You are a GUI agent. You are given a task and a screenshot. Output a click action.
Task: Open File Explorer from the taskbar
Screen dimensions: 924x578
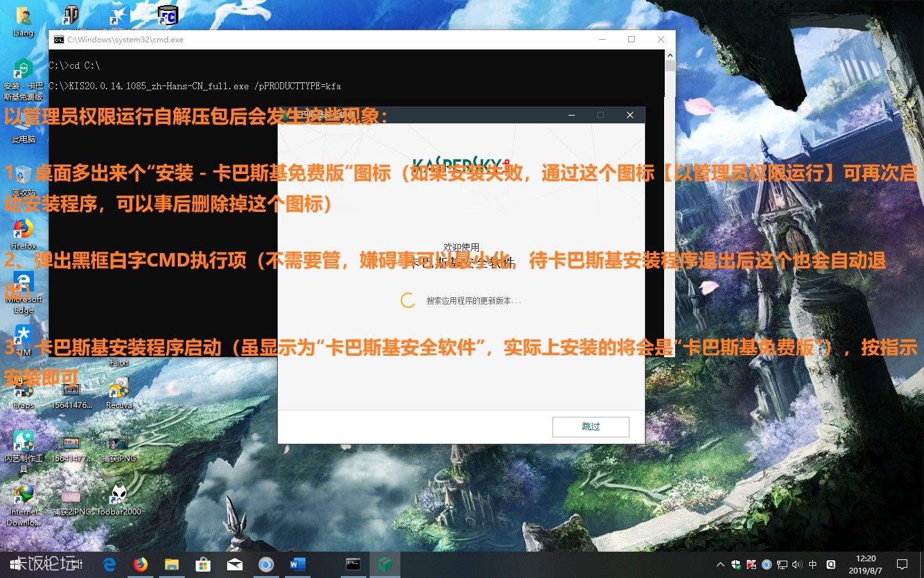click(171, 565)
